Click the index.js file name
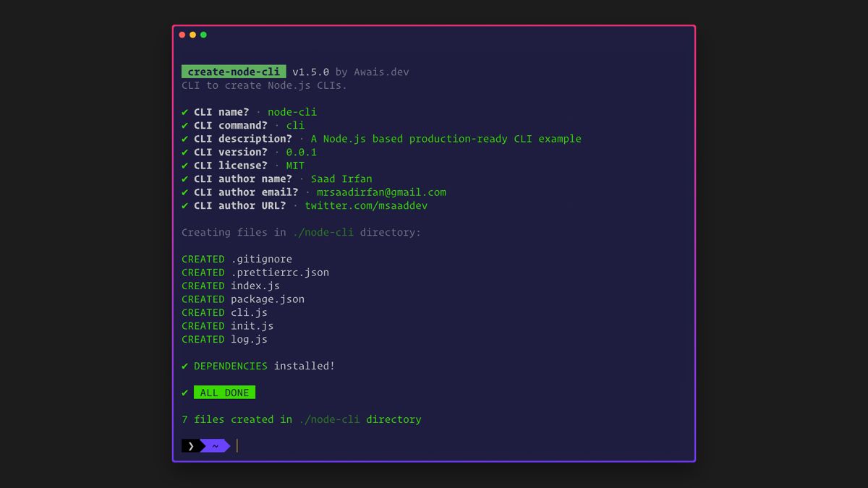Viewport: 868px width, 488px height. tap(255, 286)
